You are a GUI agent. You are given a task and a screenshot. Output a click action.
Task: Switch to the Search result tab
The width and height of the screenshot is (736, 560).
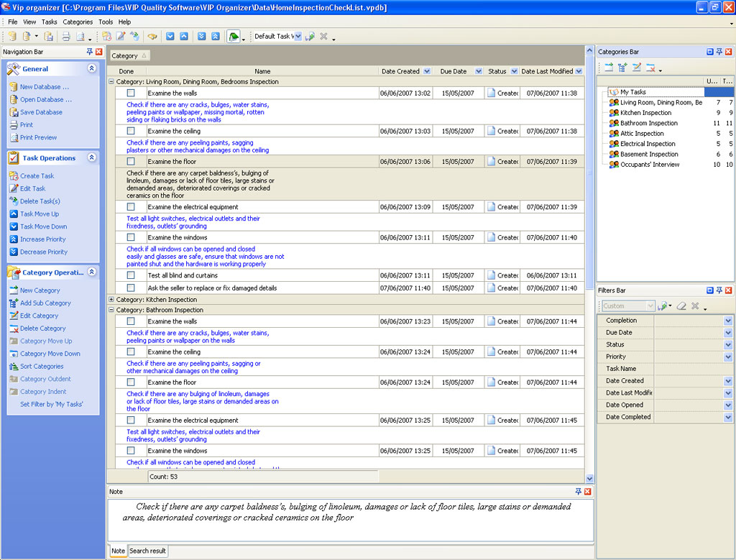coord(147,551)
